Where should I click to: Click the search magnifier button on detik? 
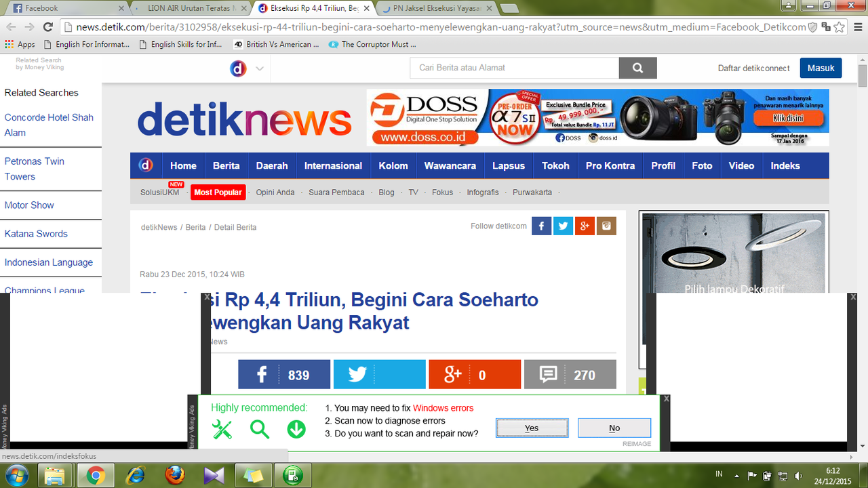pos(637,68)
